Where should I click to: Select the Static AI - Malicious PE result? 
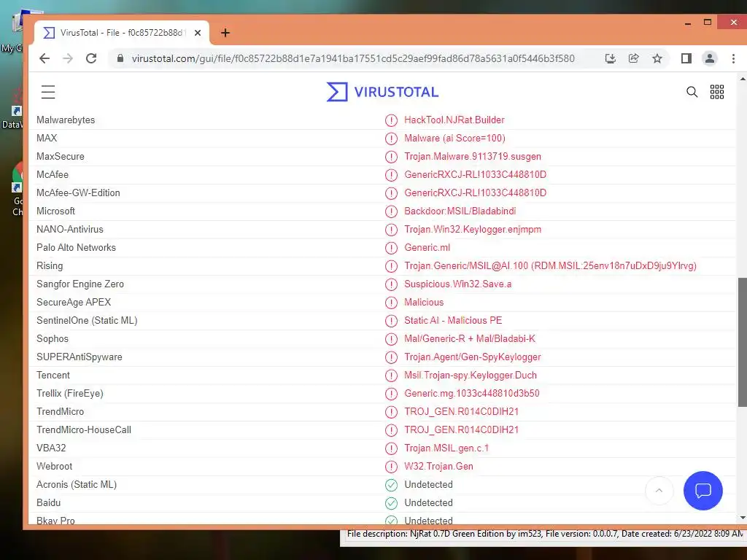click(453, 321)
